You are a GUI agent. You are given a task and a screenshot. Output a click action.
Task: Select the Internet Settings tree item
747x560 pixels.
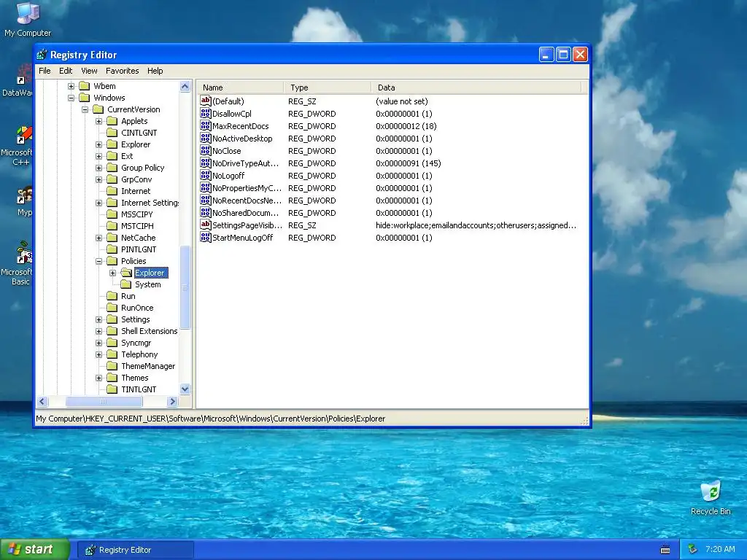[x=150, y=203]
